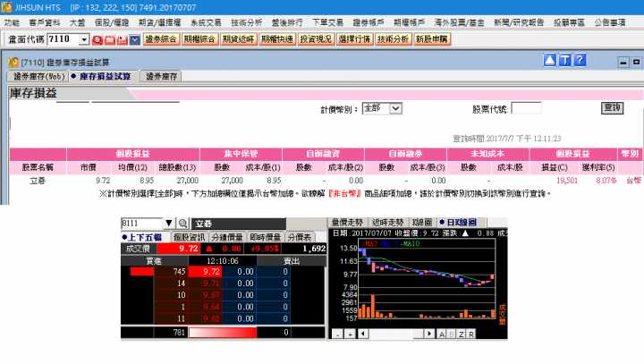The width and height of the screenshot is (644, 364).
Task: Click the 查詢 query button
Action: tap(613, 108)
